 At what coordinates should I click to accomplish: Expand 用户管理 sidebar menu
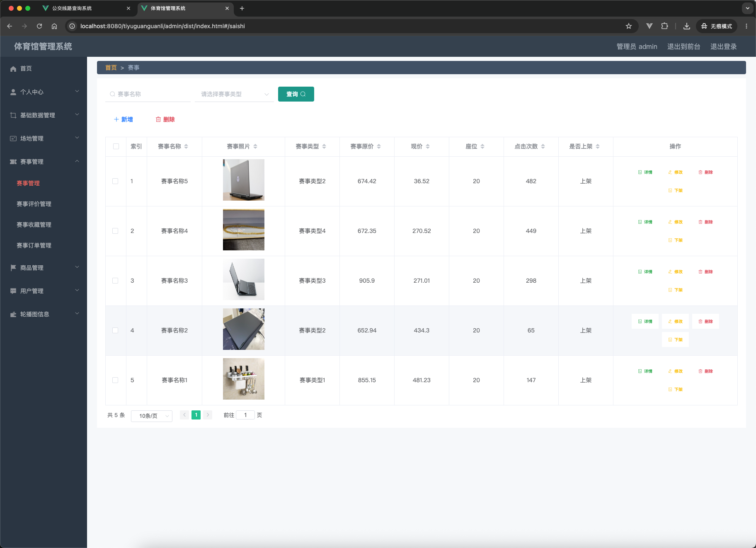(44, 291)
